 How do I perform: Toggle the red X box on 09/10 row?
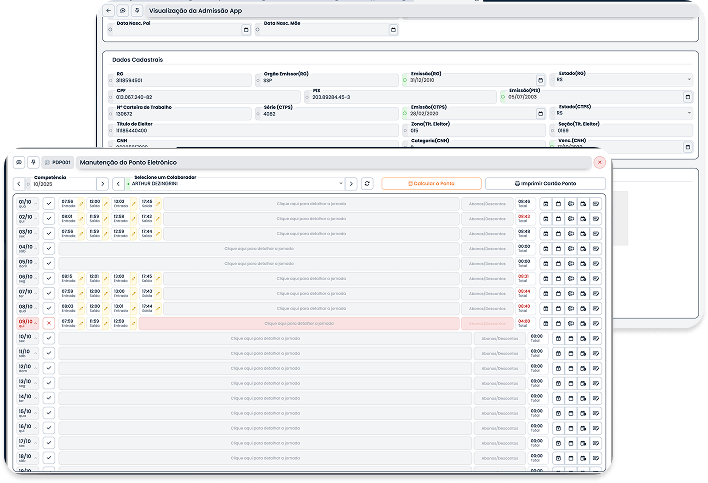49,323
